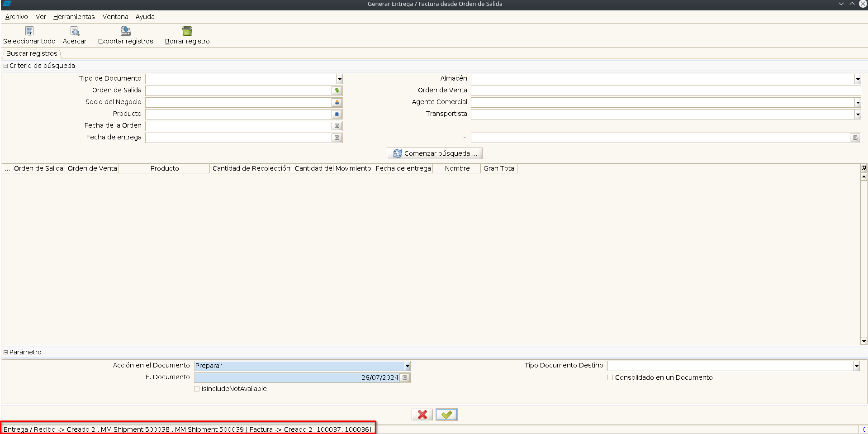Open the Ver menu
This screenshot has width=868, height=434.
(x=41, y=17)
